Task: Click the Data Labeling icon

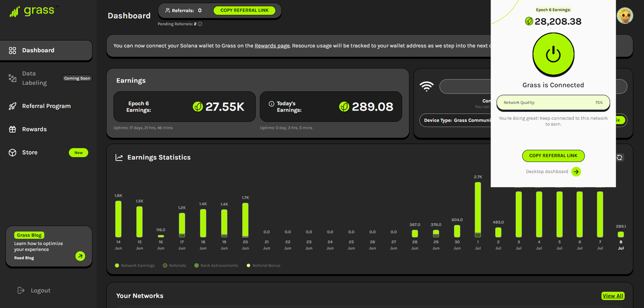Action: tap(12, 78)
